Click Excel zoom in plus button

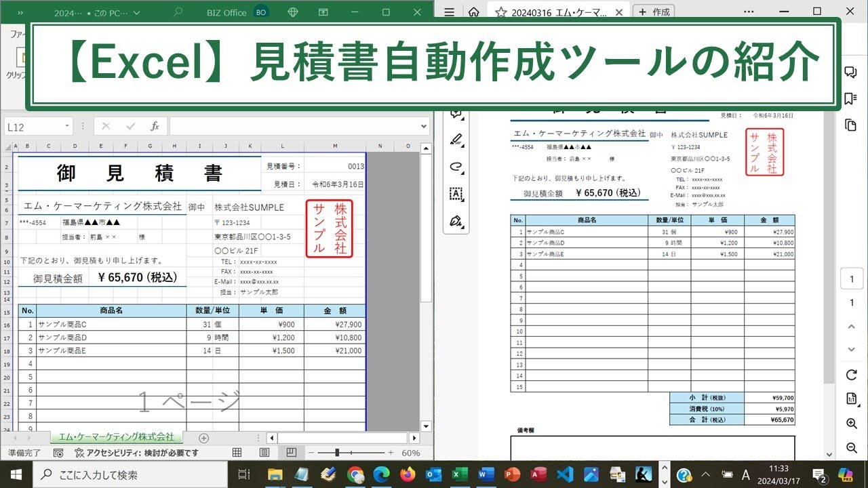[x=391, y=453]
